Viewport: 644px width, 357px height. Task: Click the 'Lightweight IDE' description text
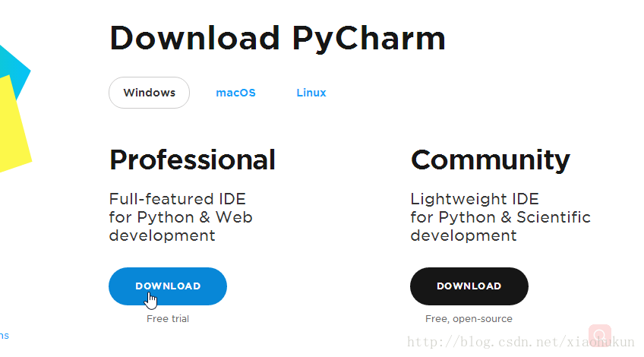pyautogui.click(x=500, y=217)
